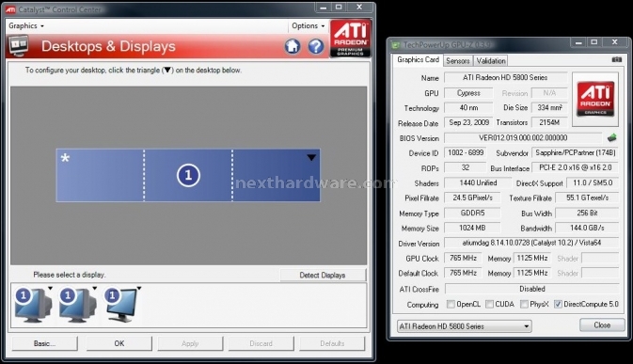The image size is (633, 364).
Task: Toggle the DirectCompute 5.0 checkbox
Action: tap(558, 305)
